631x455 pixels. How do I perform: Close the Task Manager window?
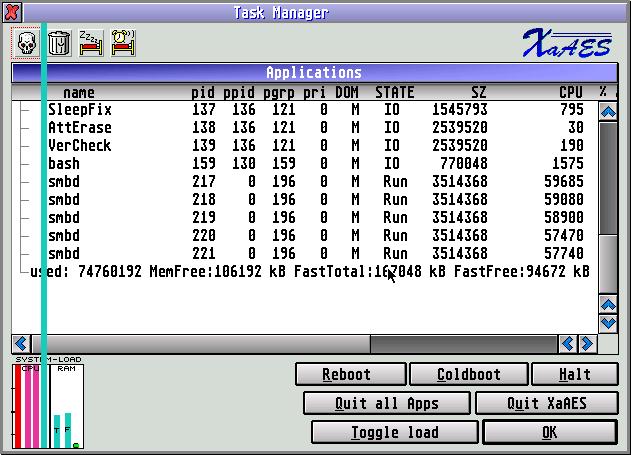11,12
